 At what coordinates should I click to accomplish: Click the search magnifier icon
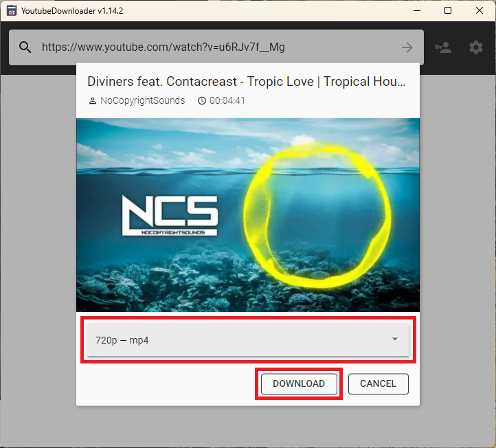(x=25, y=47)
